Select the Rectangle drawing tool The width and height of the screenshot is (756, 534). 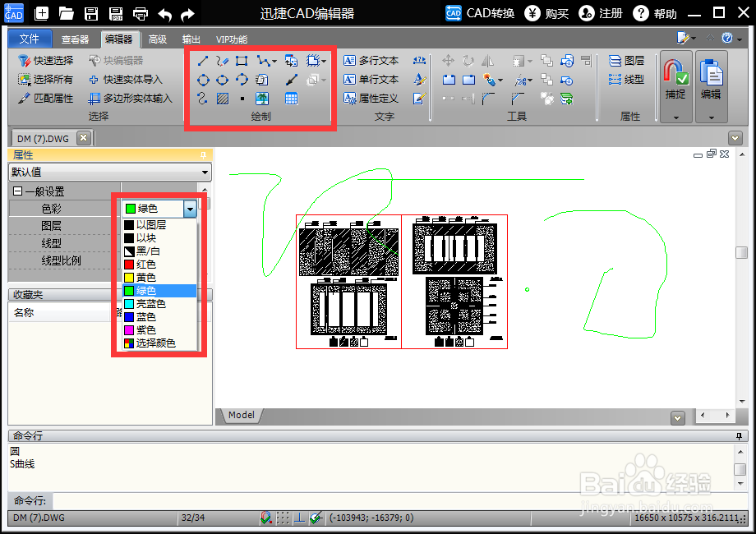pyautogui.click(x=242, y=61)
